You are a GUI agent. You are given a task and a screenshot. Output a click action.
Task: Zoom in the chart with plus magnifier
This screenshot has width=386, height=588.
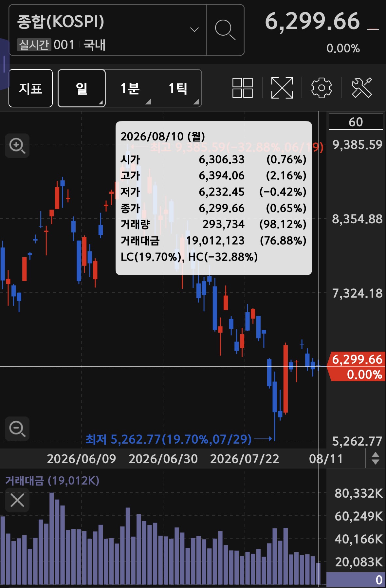pos(17,146)
